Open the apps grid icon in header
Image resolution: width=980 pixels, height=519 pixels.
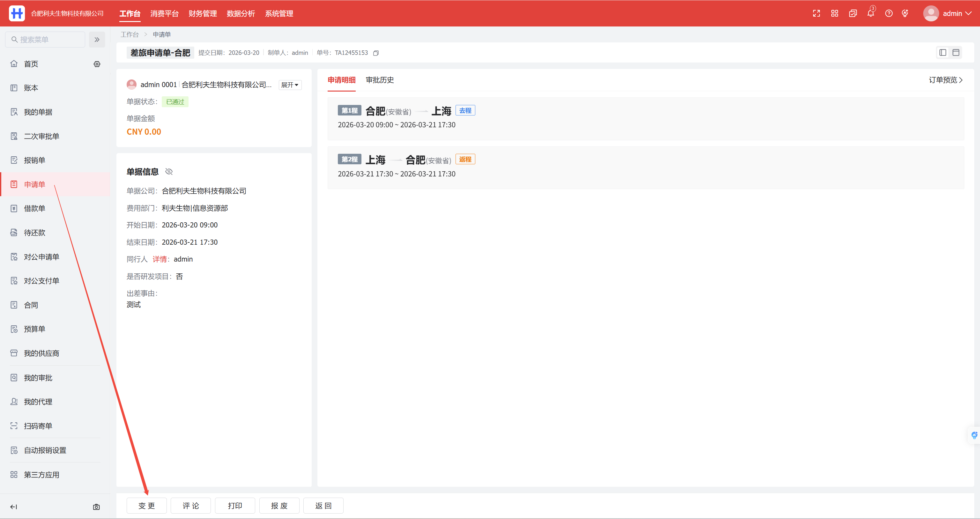pyautogui.click(x=835, y=13)
